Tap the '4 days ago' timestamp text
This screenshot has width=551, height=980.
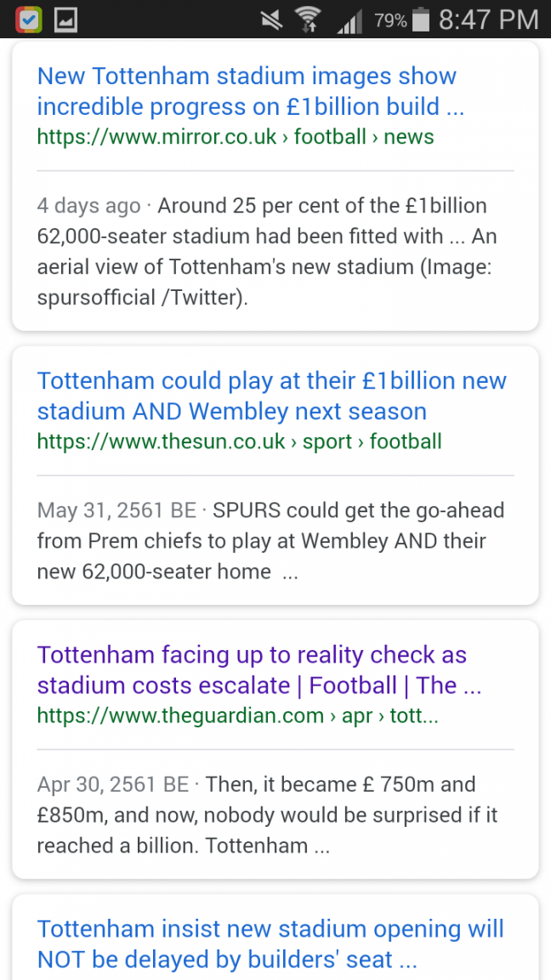coord(88,206)
